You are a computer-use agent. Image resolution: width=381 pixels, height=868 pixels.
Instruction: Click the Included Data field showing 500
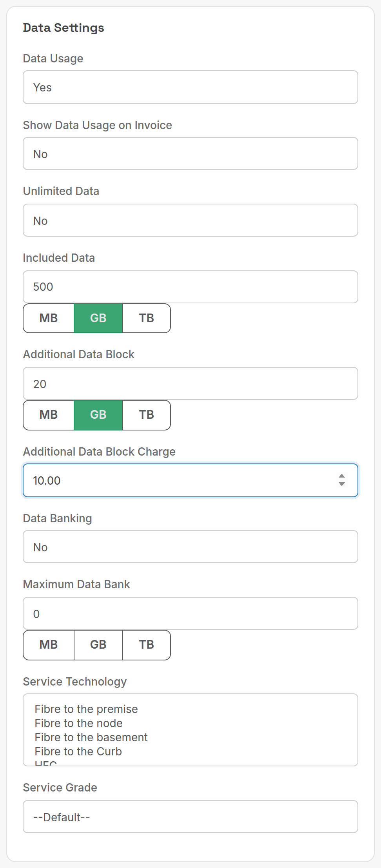pyautogui.click(x=190, y=287)
